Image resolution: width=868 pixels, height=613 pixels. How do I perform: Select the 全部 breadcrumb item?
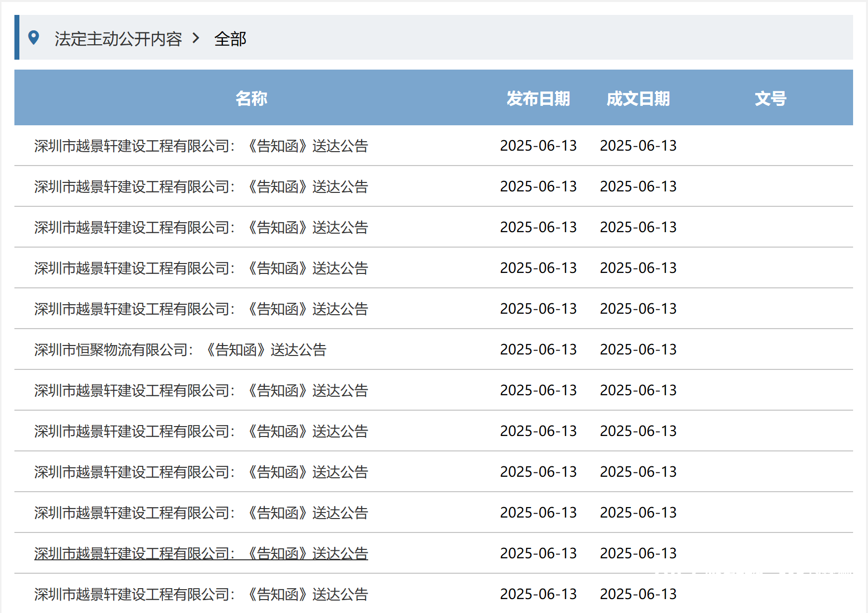click(230, 39)
